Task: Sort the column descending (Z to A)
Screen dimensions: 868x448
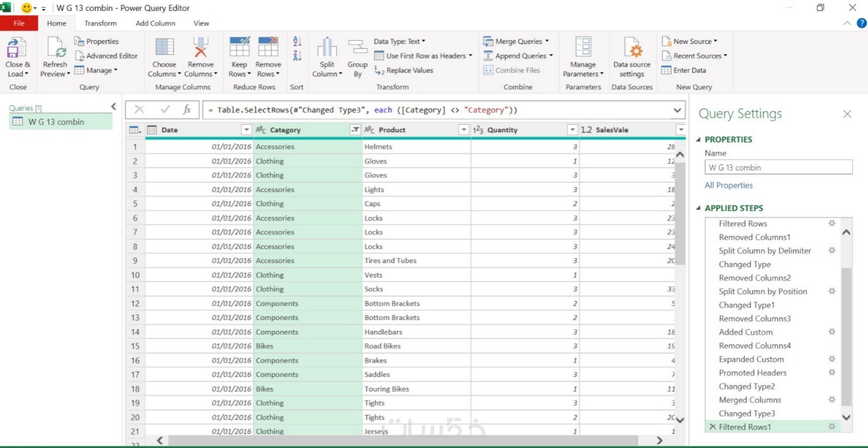Action: click(x=297, y=55)
